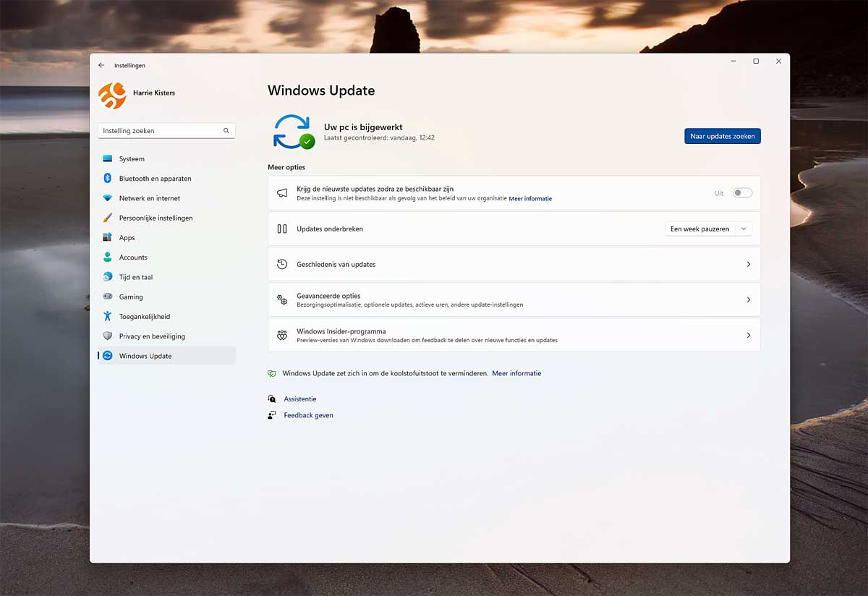Open Bluetooth en apparaten category

pos(166,178)
